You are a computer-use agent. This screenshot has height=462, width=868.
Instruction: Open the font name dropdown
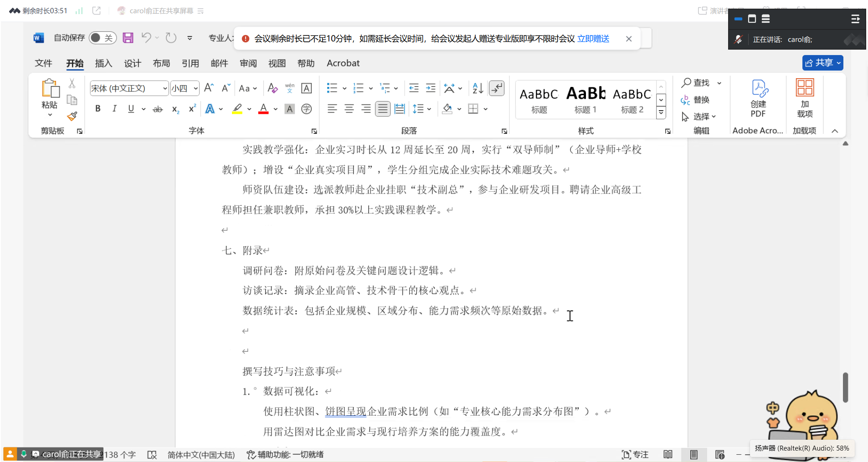pyautogui.click(x=164, y=88)
